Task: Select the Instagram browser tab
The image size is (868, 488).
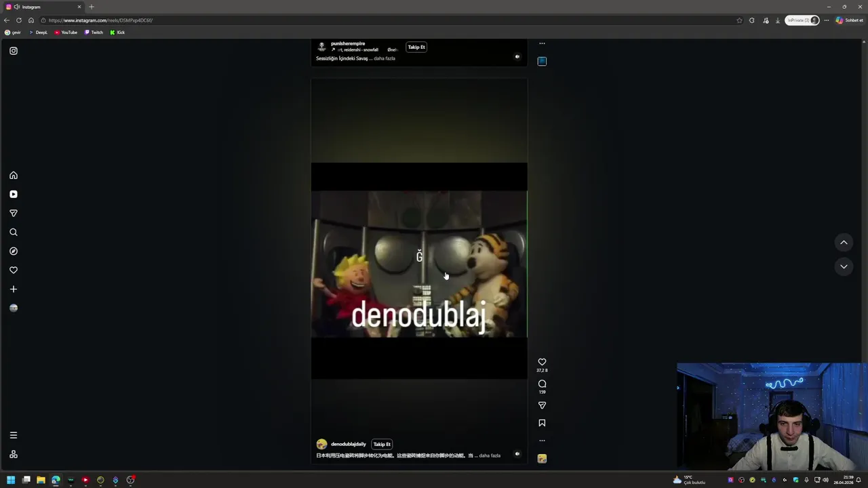Action: click(x=43, y=7)
